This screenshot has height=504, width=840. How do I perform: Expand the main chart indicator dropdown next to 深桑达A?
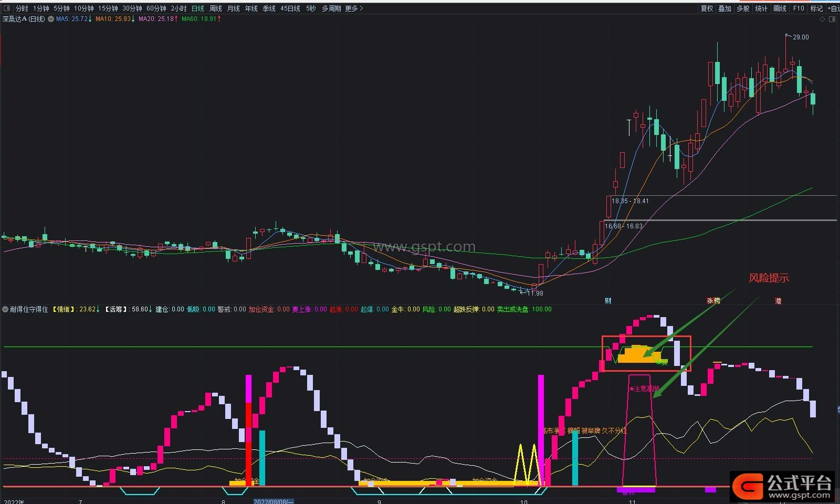(51, 19)
